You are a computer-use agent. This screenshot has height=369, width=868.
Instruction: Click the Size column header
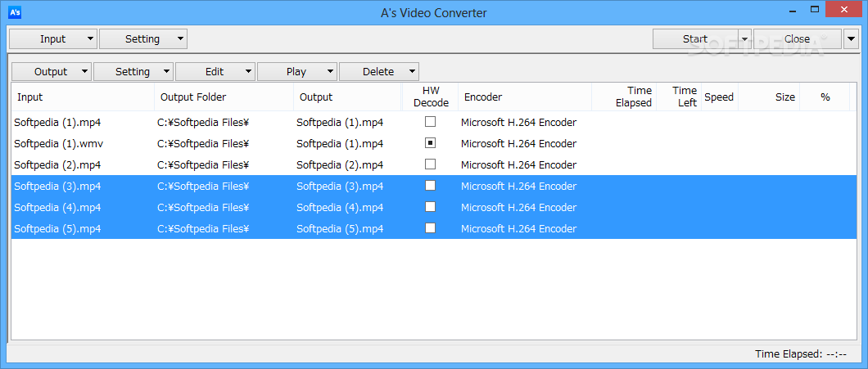(x=769, y=97)
